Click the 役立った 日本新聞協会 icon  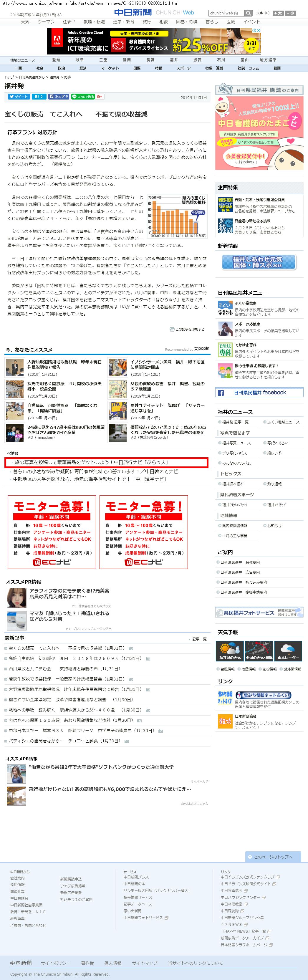click(x=225, y=721)
